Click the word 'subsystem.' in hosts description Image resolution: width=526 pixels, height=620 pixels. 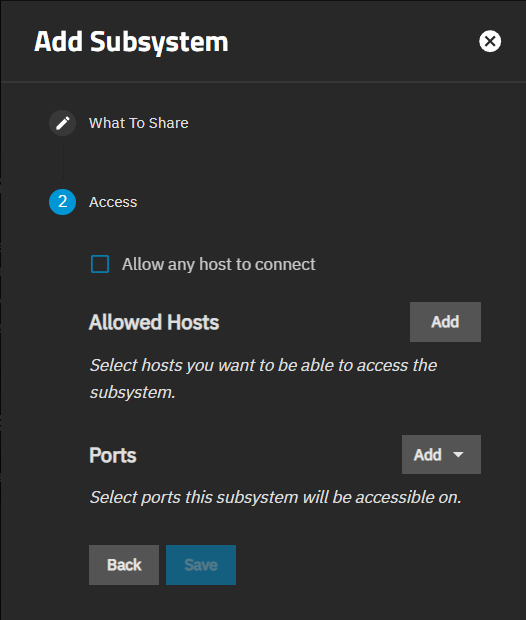132,392
